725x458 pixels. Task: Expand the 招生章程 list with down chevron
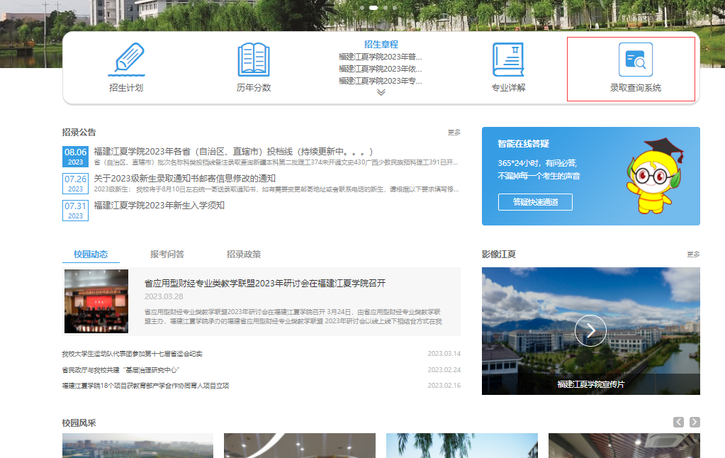point(380,93)
